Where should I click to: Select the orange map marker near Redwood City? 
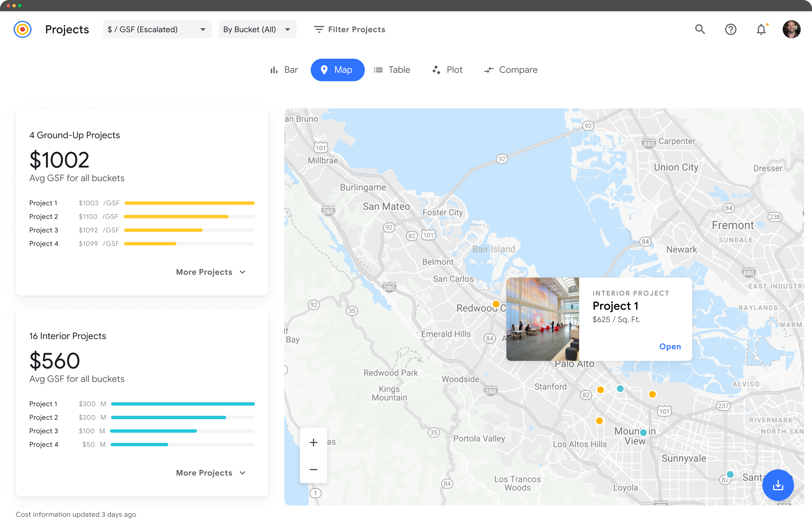coord(496,304)
